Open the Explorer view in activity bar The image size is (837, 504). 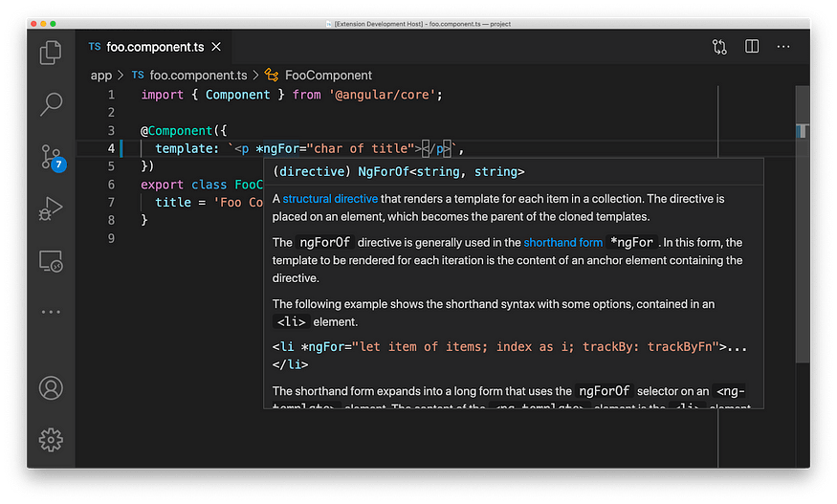(51, 53)
